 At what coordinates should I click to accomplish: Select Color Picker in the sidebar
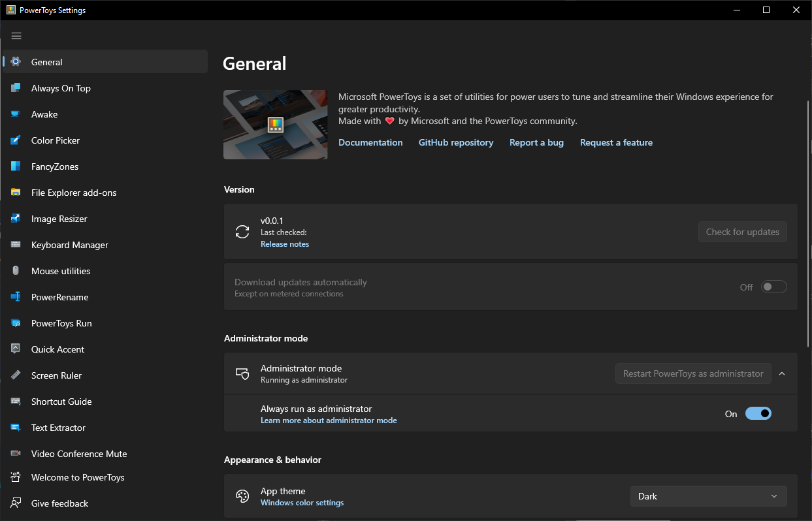point(105,140)
